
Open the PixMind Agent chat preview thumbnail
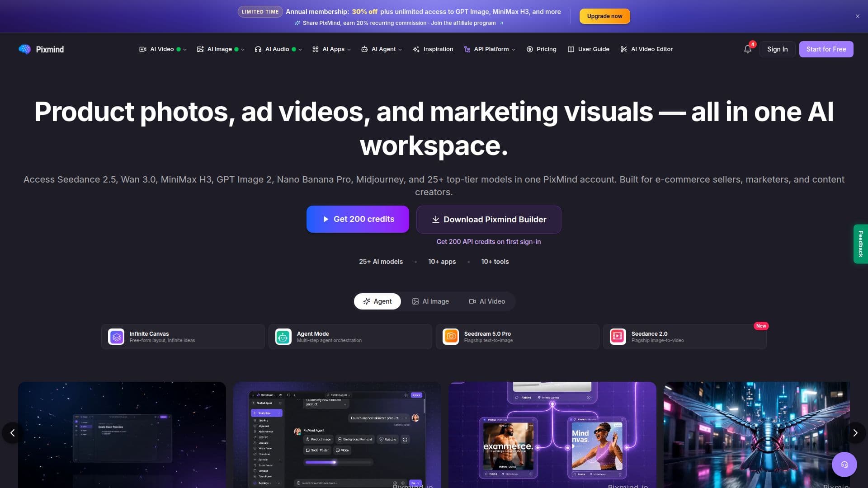pos(337,435)
